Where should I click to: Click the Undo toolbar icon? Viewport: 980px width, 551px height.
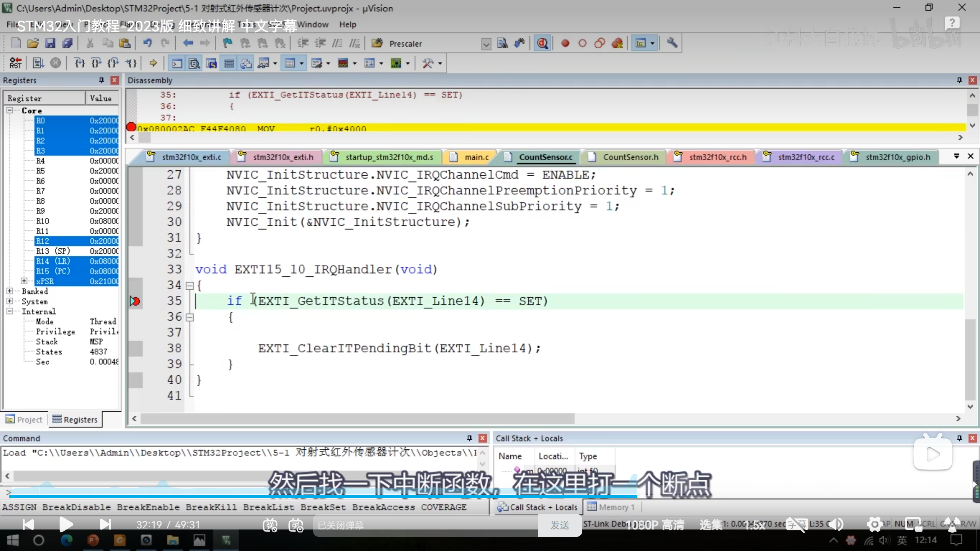pyautogui.click(x=147, y=43)
